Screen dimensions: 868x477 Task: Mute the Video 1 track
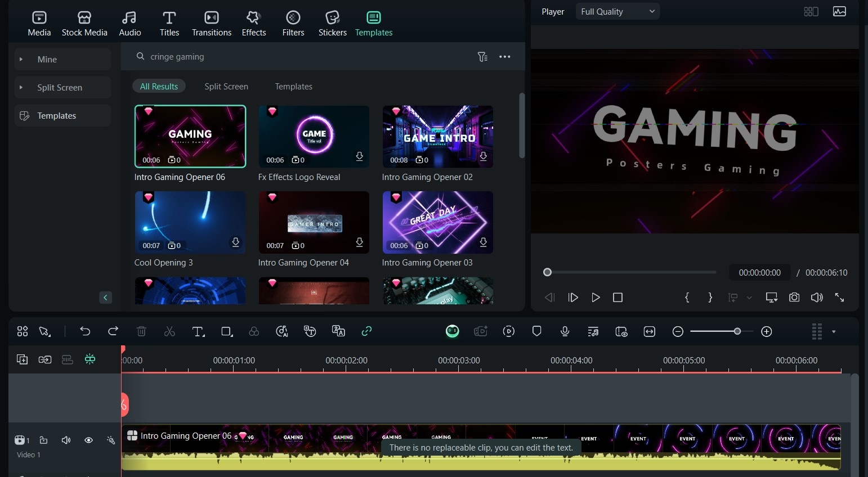click(x=66, y=440)
